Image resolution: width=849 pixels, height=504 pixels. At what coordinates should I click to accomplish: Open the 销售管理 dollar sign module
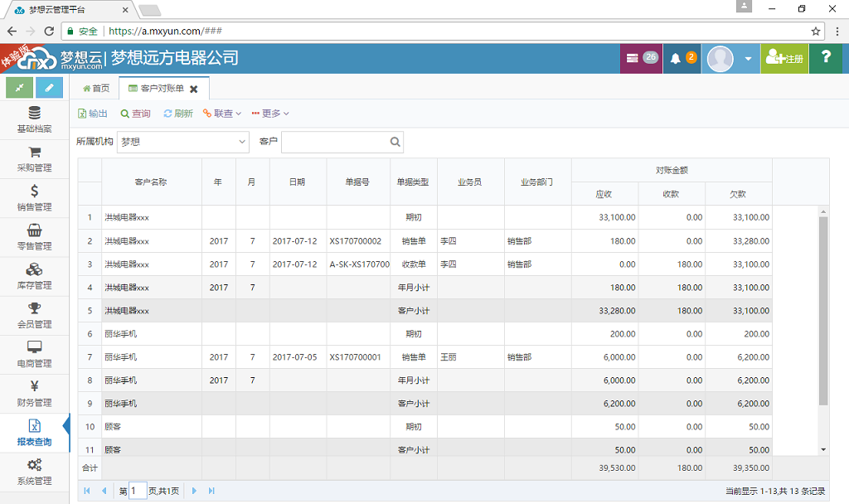34,198
